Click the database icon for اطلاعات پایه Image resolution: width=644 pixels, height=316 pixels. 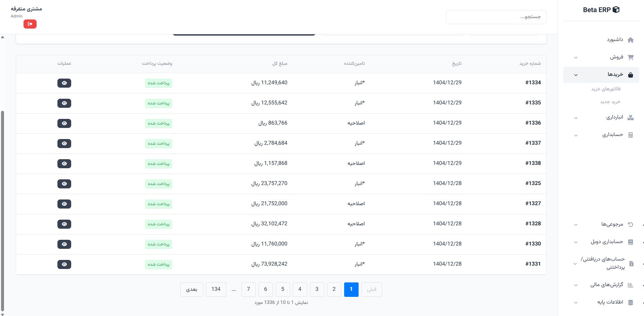point(631,303)
